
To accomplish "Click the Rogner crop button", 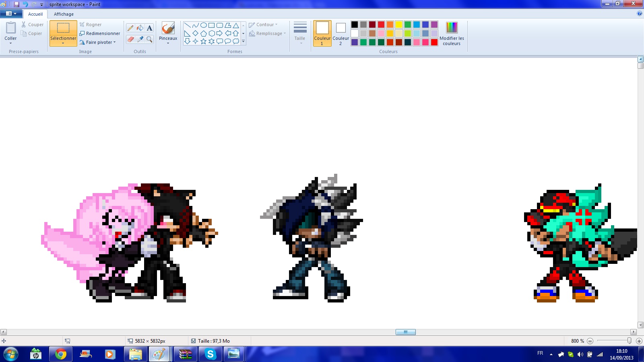I will (x=91, y=25).
